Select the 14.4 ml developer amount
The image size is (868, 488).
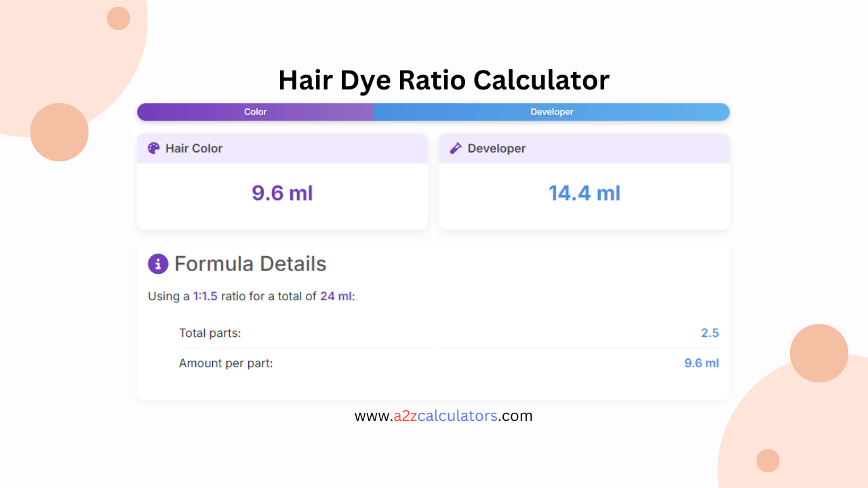click(584, 193)
